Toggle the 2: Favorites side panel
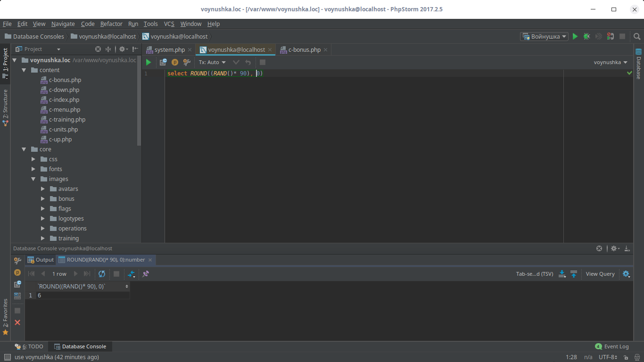 pos(5,316)
